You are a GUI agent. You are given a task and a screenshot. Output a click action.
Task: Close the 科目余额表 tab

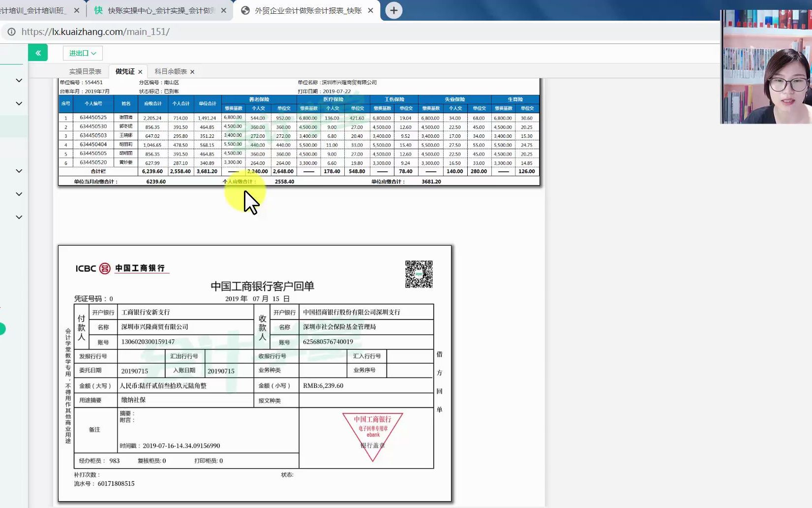tap(192, 72)
